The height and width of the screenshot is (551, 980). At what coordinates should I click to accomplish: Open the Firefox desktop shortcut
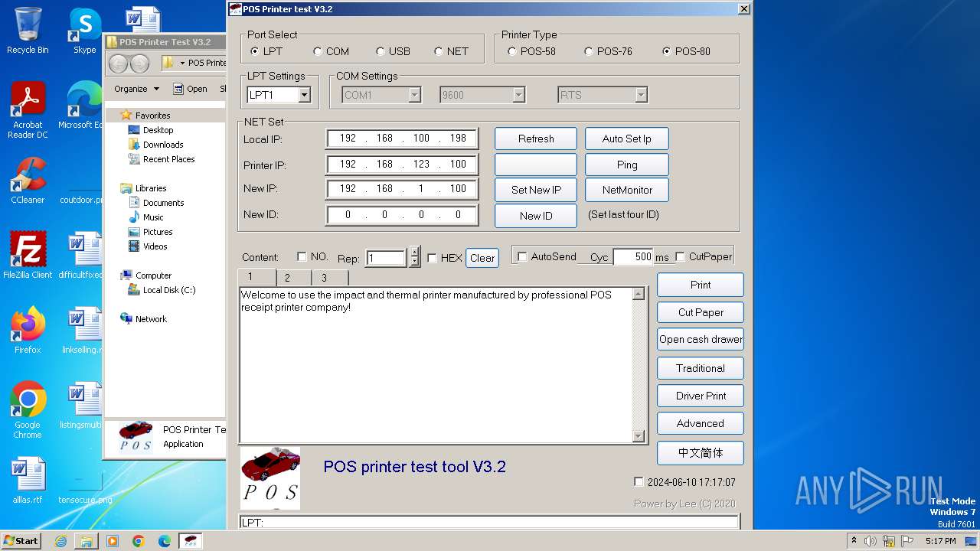[28, 331]
